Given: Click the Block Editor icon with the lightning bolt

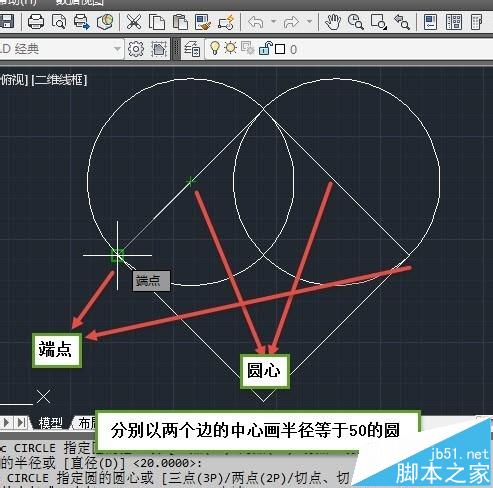Looking at the screenshot, I should [x=226, y=22].
